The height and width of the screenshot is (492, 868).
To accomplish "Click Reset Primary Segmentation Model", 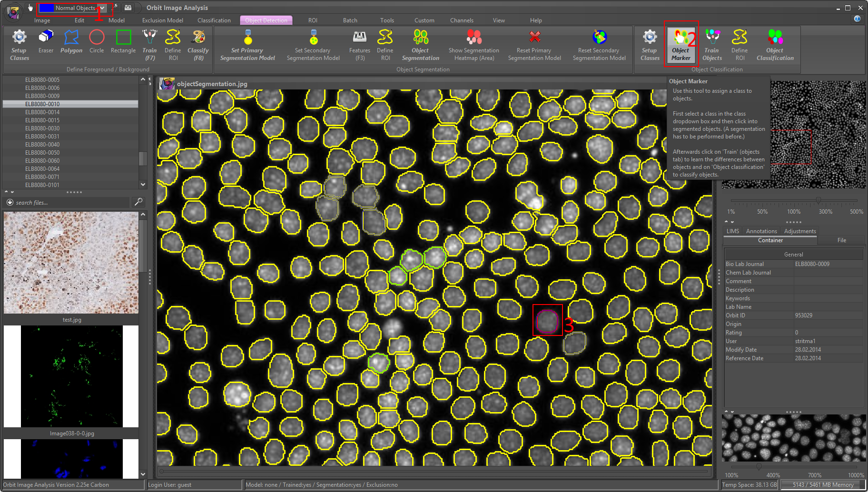I will coord(534,46).
